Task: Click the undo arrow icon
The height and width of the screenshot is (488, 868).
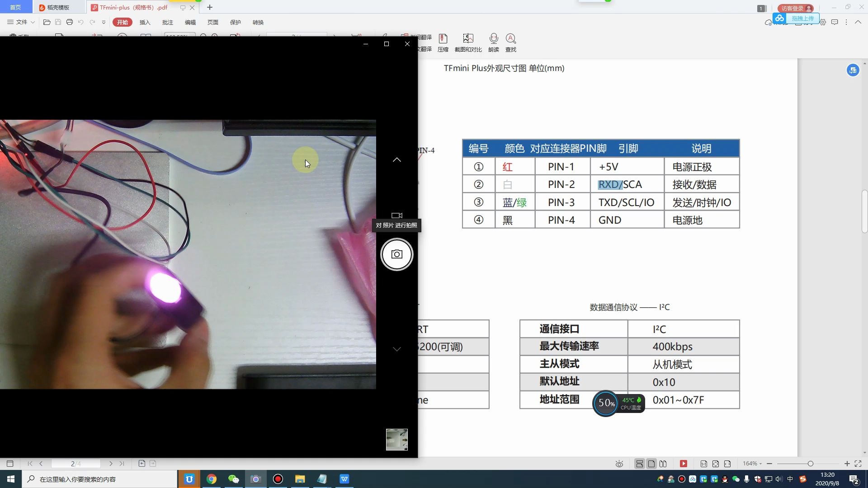Action: click(81, 22)
